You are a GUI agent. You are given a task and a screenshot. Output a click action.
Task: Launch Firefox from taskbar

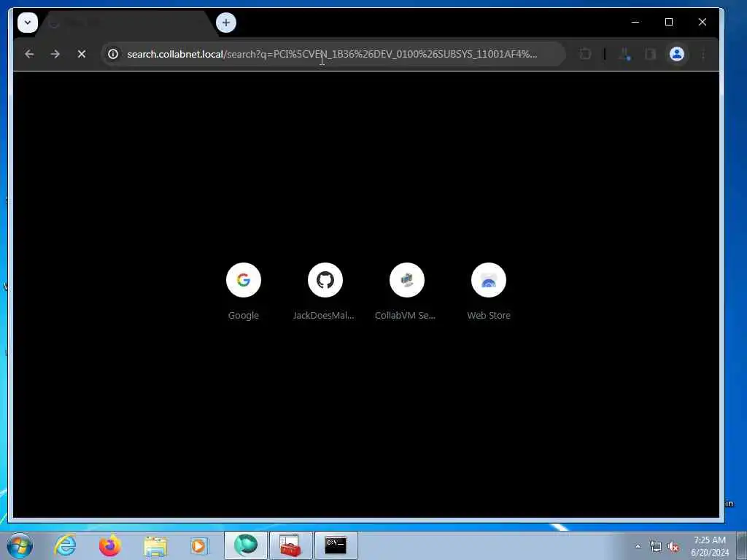click(x=109, y=545)
